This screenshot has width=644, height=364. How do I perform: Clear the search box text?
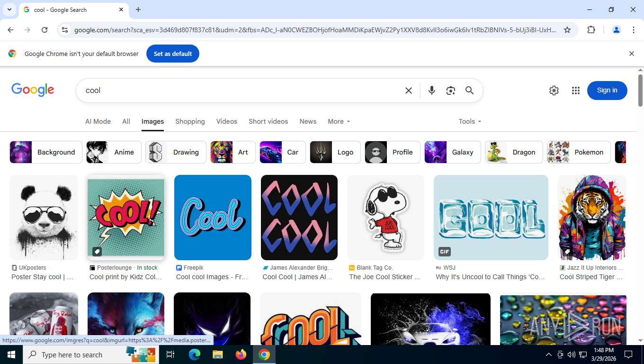409,91
